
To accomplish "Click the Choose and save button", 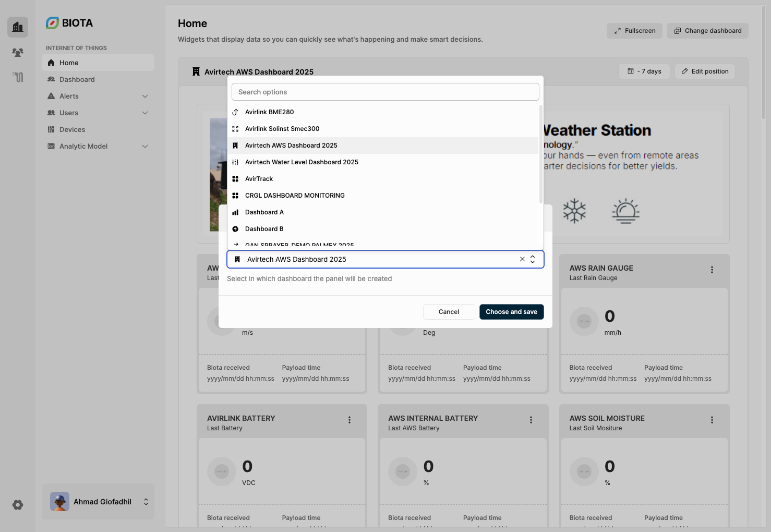I will [x=511, y=312].
